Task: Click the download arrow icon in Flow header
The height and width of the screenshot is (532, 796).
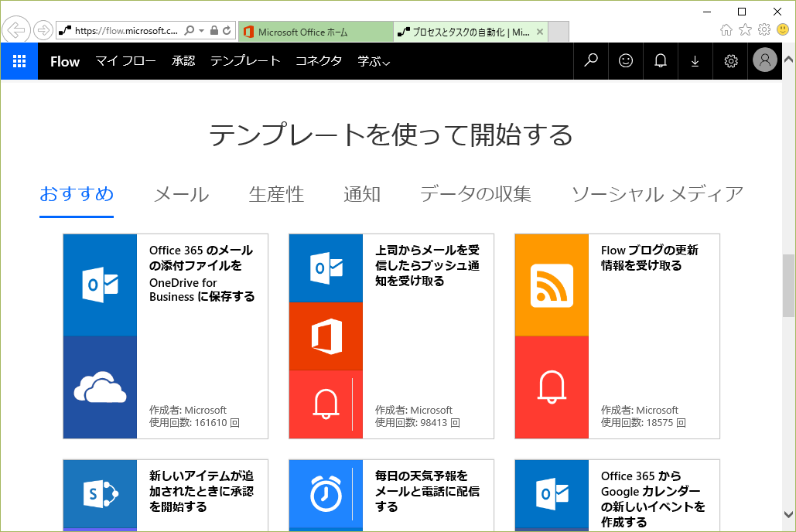Action: [695, 61]
